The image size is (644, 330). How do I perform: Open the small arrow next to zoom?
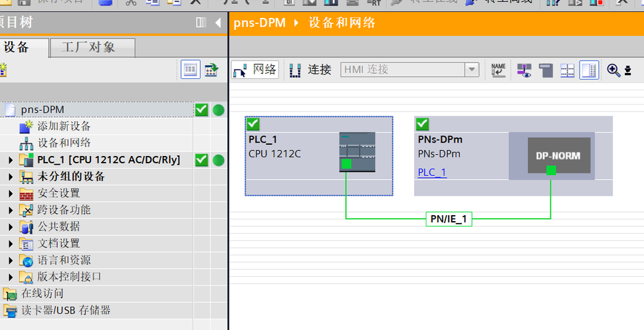coord(627,70)
